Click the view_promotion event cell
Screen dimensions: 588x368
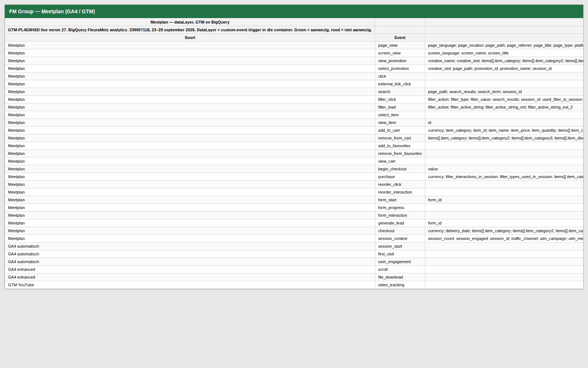click(400, 61)
